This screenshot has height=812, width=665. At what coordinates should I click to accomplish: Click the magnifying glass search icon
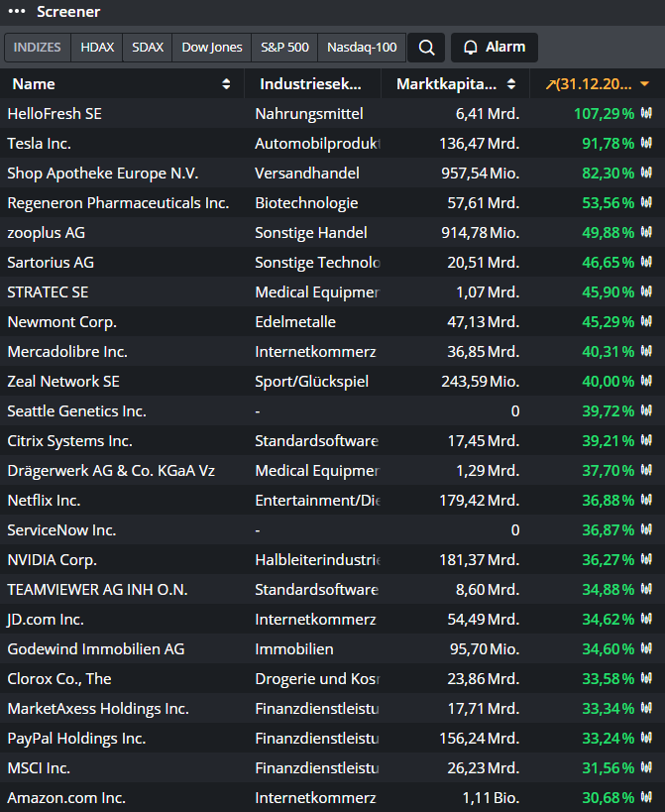pyautogui.click(x=425, y=48)
